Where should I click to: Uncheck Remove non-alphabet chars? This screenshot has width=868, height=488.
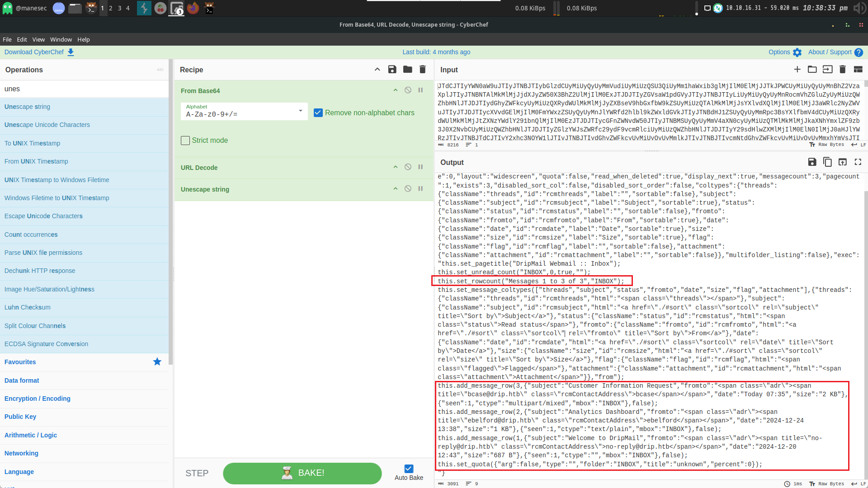pos(318,113)
